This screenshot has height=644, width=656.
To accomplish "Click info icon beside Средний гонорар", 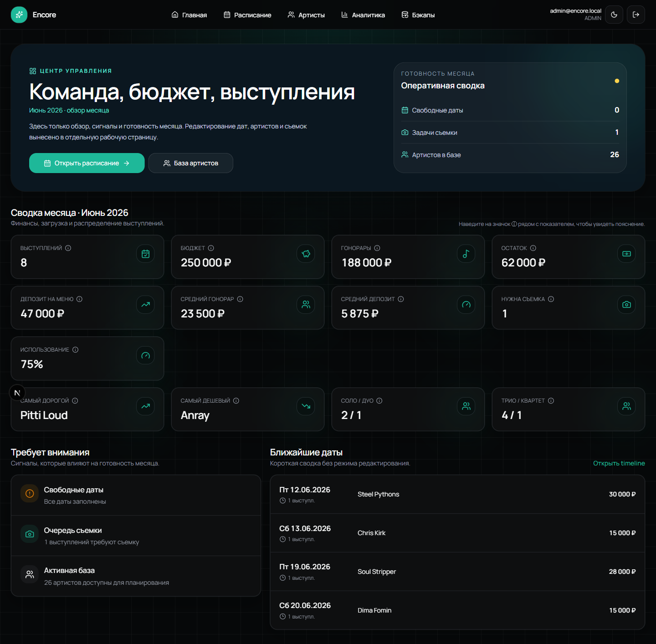I will pyautogui.click(x=240, y=299).
